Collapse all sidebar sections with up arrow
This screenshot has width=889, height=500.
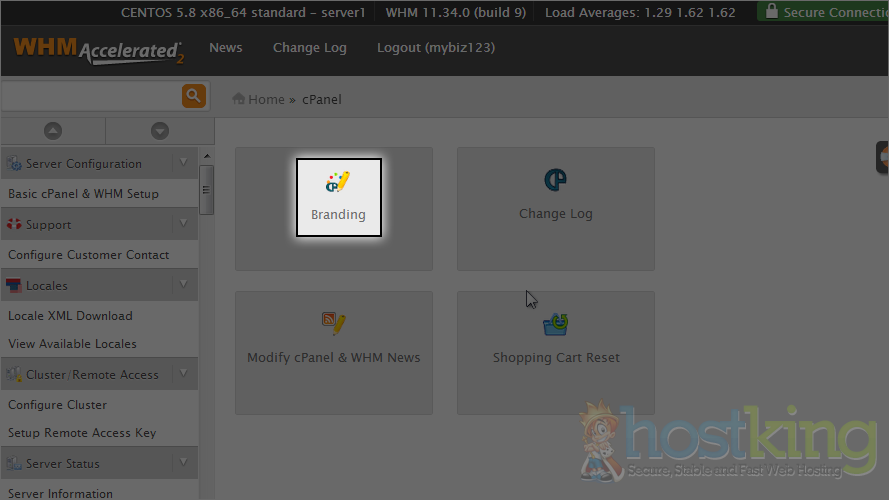[53, 131]
